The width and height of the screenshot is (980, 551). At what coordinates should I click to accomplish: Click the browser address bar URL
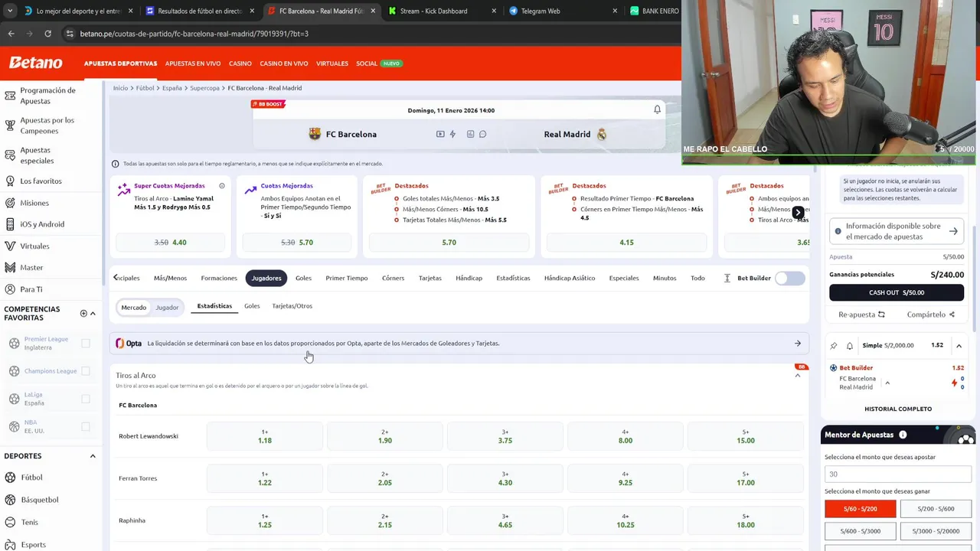[x=194, y=34]
